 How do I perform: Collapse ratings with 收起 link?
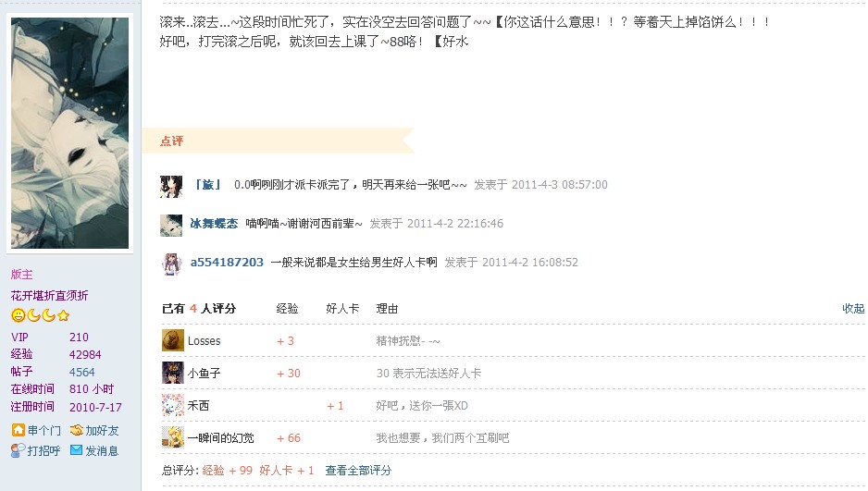(x=853, y=309)
